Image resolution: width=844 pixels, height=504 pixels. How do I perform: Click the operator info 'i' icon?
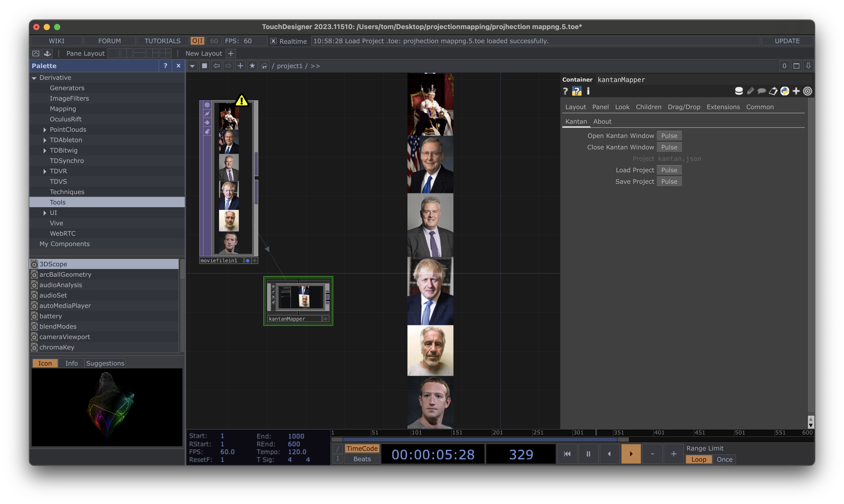[x=588, y=91]
